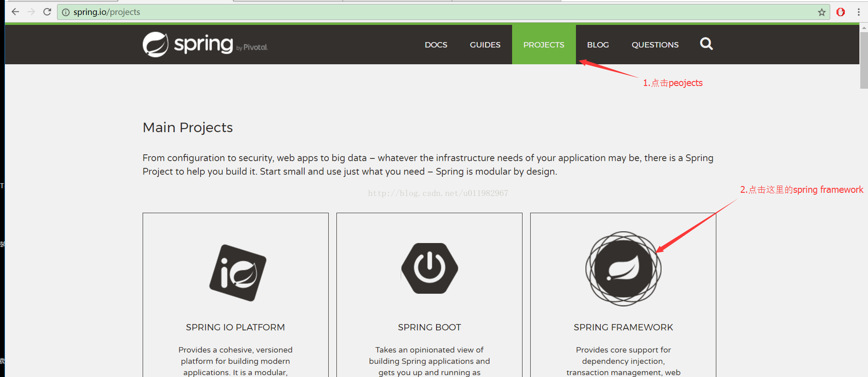
Task: Click the scrollbar up arrow
Action: [864, 28]
